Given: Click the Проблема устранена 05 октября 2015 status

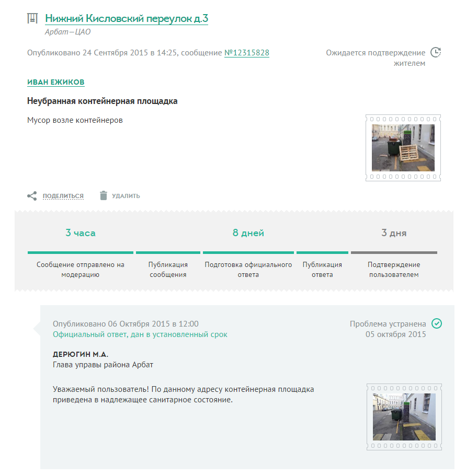Looking at the screenshot, I should [x=388, y=329].
